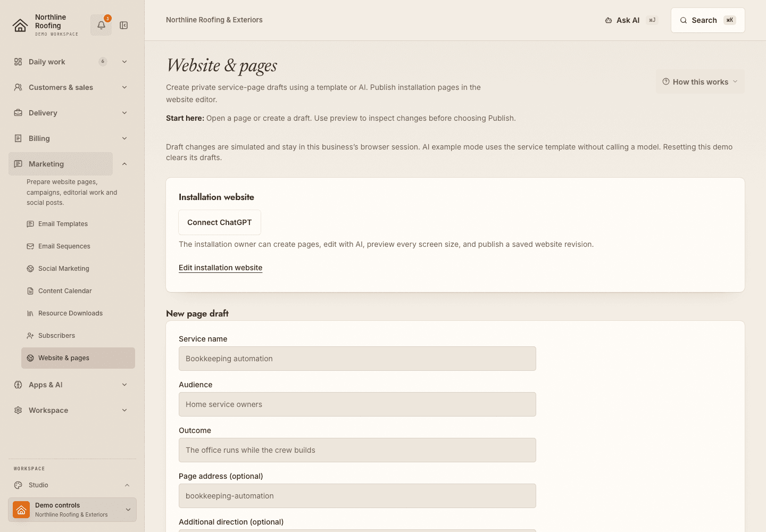Screen dimensions: 766x532
Task: Collapse the Studio section chevron
Action: (x=127, y=485)
